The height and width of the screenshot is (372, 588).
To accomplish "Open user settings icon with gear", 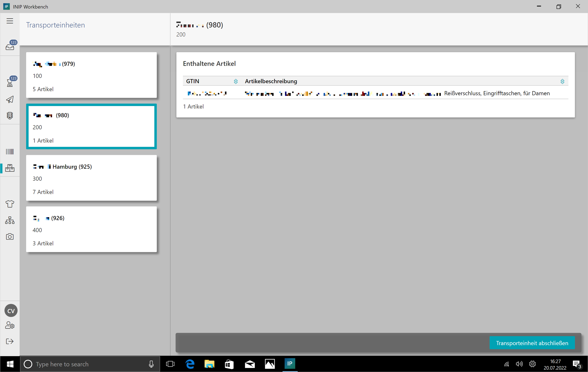I will tap(10, 325).
